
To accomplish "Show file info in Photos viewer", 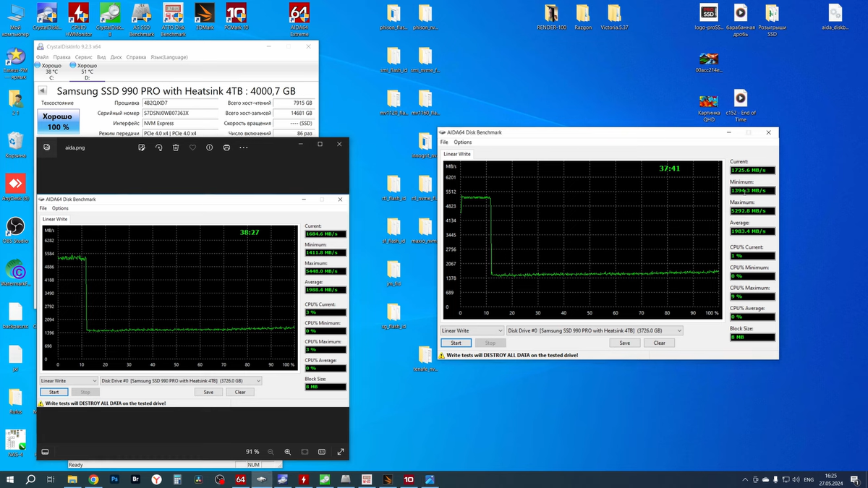I will pos(210,147).
